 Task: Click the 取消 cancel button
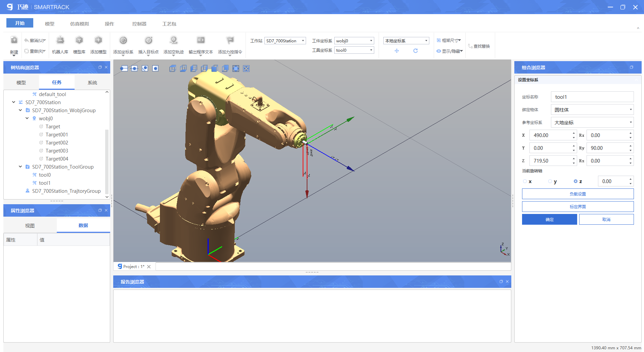pyautogui.click(x=606, y=219)
